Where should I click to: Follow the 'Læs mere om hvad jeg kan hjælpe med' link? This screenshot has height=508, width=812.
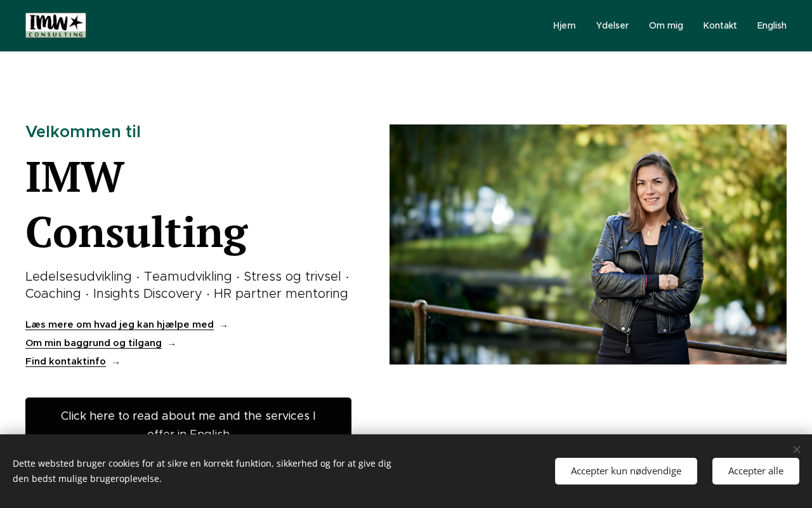click(119, 324)
